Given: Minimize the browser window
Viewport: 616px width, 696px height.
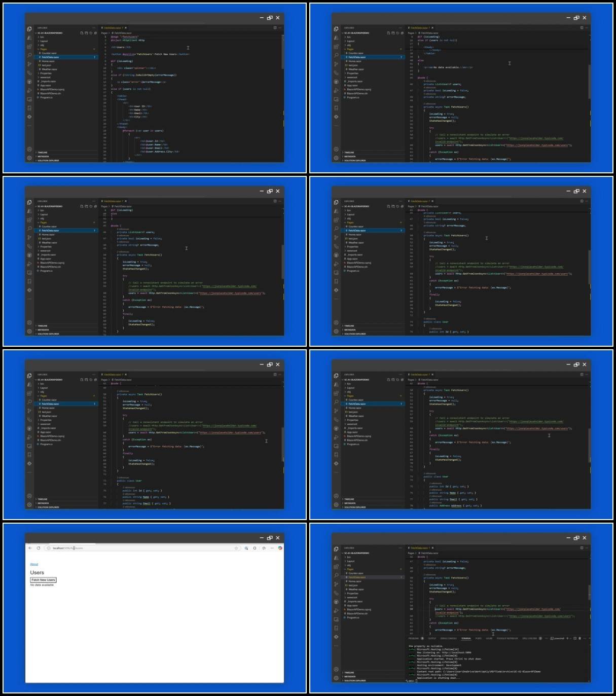Looking at the screenshot, I should [x=262, y=538].
